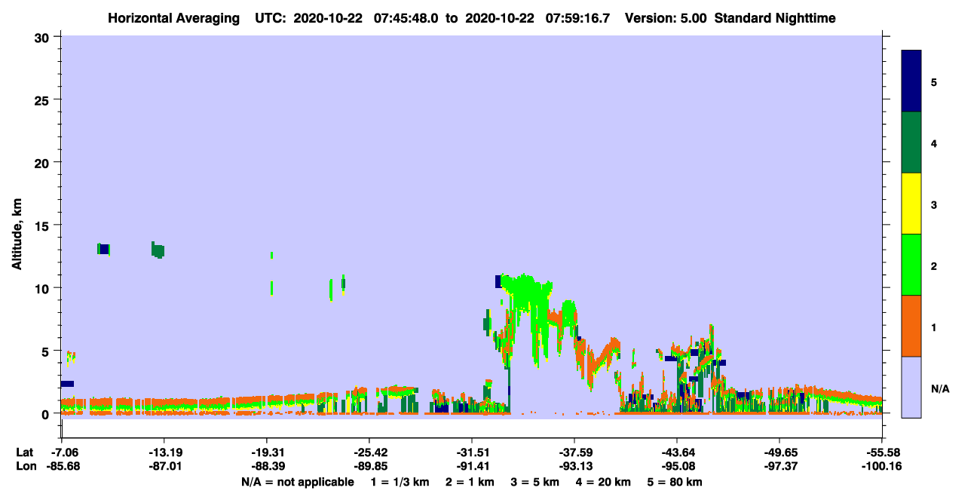Click the dark blue level 5 colorbar segment

(911, 81)
